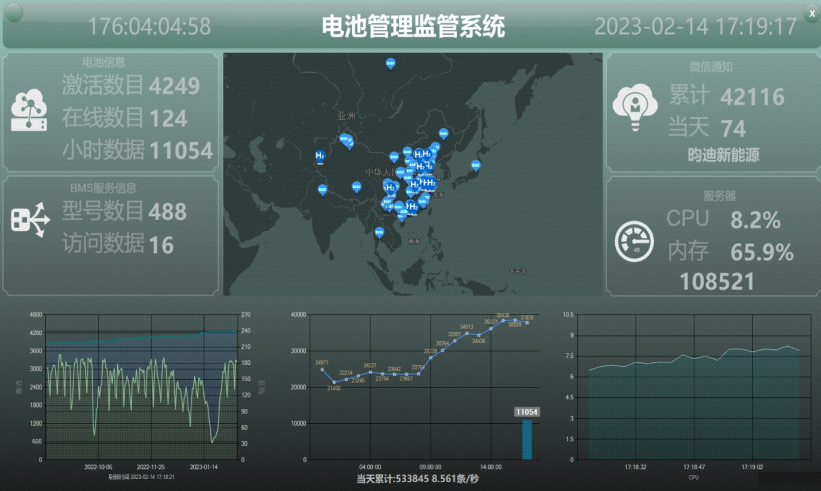Click the 昀迪新能源 company label
Viewport: 821px width, 491px height.
pyautogui.click(x=724, y=155)
